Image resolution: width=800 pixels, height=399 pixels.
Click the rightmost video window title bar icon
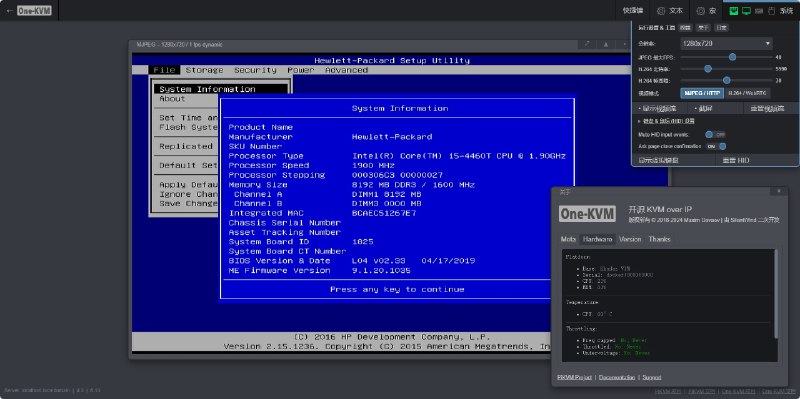pyautogui.click(x=624, y=44)
